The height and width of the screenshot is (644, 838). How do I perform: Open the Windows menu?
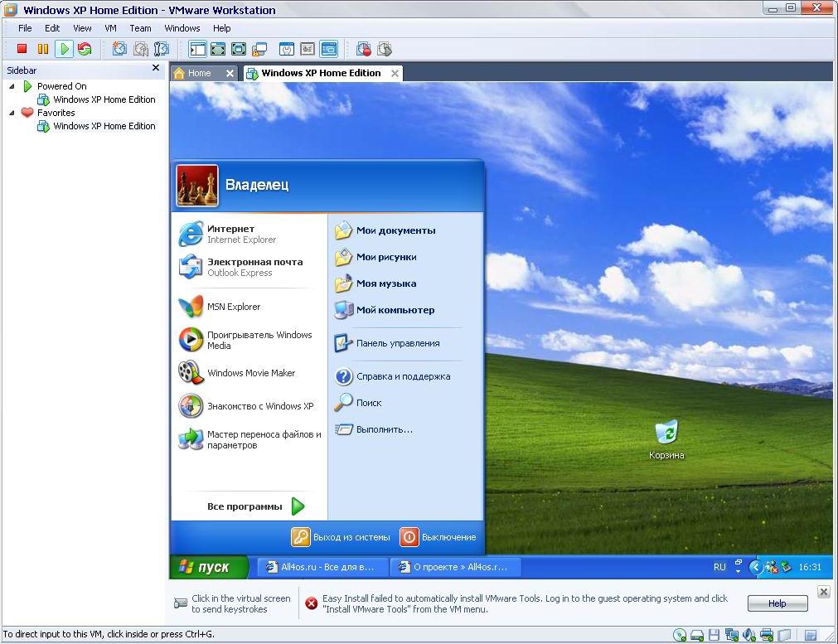(182, 28)
